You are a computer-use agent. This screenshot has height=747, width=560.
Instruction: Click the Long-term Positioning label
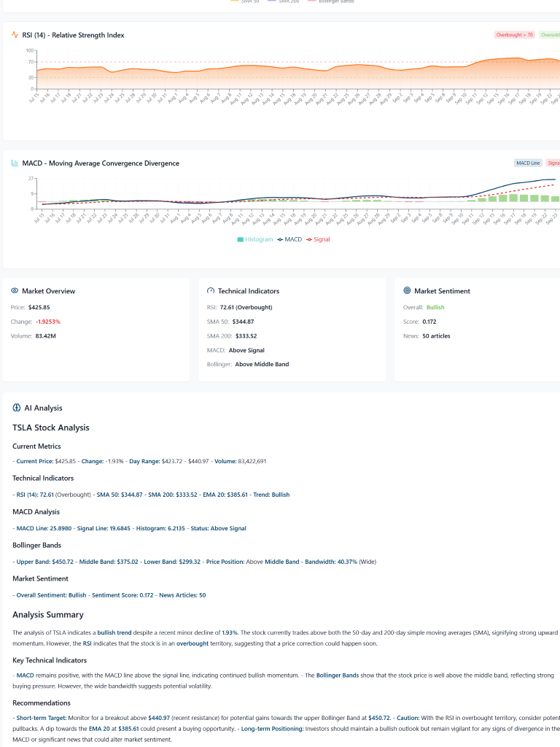(x=273, y=729)
